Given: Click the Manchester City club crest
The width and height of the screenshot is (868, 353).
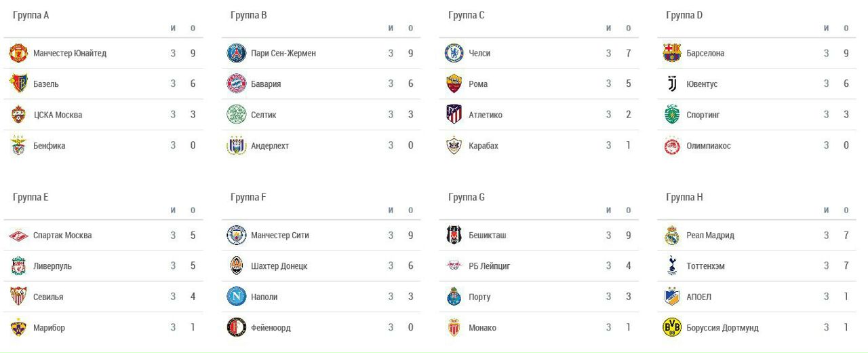Looking at the screenshot, I should click(x=236, y=236).
